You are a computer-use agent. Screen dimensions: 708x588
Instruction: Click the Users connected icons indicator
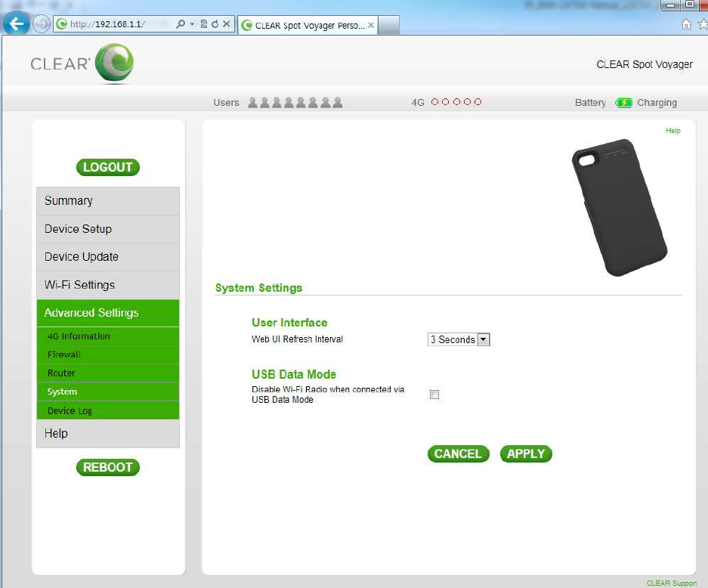[295, 103]
